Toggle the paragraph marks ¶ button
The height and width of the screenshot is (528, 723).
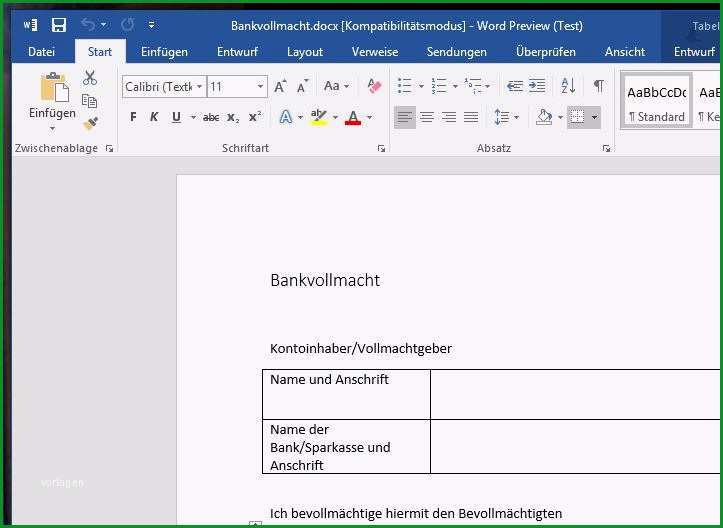[599, 86]
